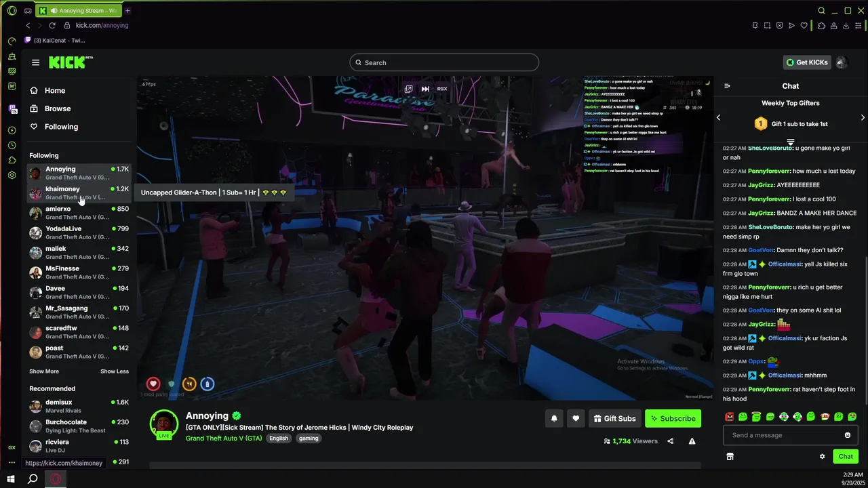Image resolution: width=868 pixels, height=488 pixels.
Task: Open scaredftw stream in sidebar
Action: 79,332
